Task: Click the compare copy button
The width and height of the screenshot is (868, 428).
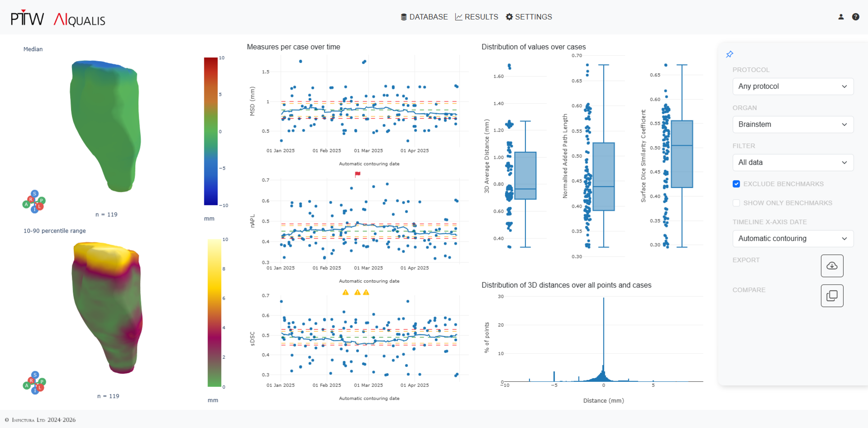Action: coord(832,295)
